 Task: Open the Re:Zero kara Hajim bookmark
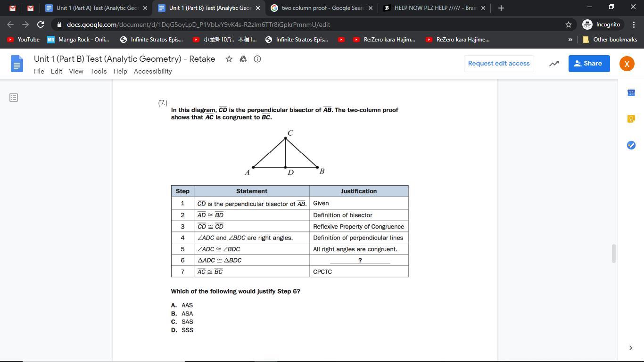click(x=384, y=40)
